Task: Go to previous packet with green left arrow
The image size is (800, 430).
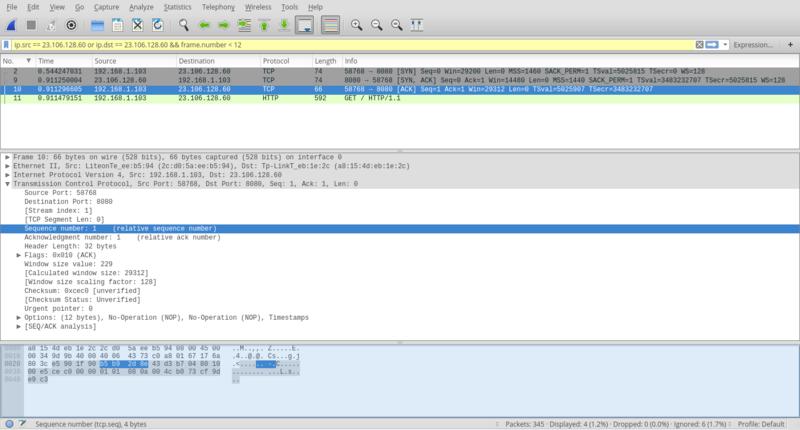Action: point(205,23)
